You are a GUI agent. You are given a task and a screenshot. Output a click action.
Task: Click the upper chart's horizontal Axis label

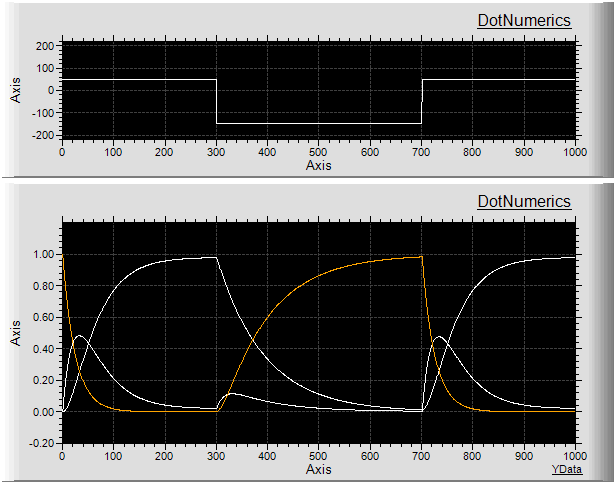(x=318, y=165)
